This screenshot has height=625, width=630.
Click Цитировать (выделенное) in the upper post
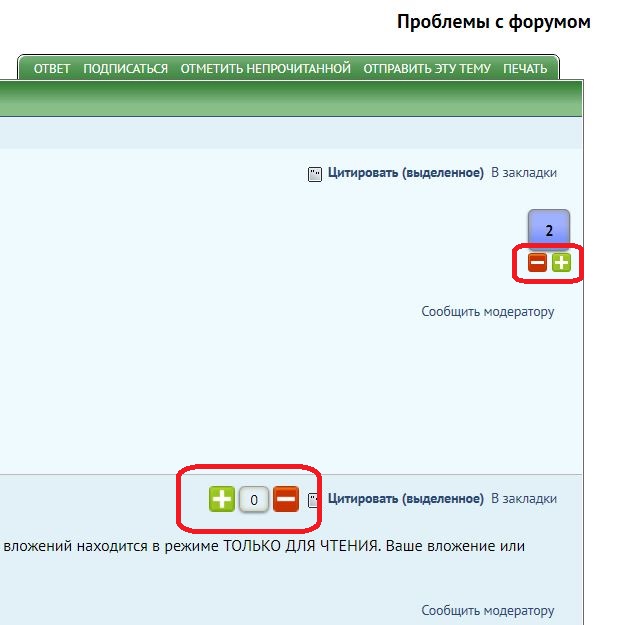click(405, 173)
